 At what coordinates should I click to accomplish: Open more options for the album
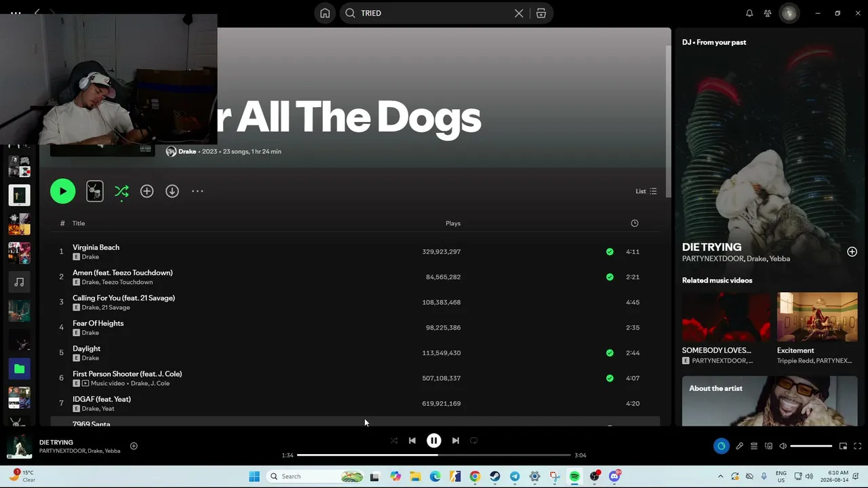click(197, 191)
